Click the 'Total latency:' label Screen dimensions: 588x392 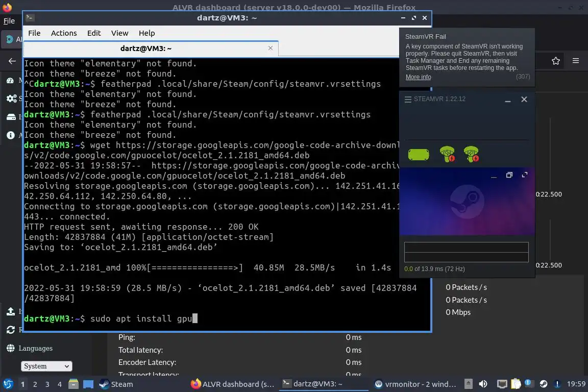point(141,350)
